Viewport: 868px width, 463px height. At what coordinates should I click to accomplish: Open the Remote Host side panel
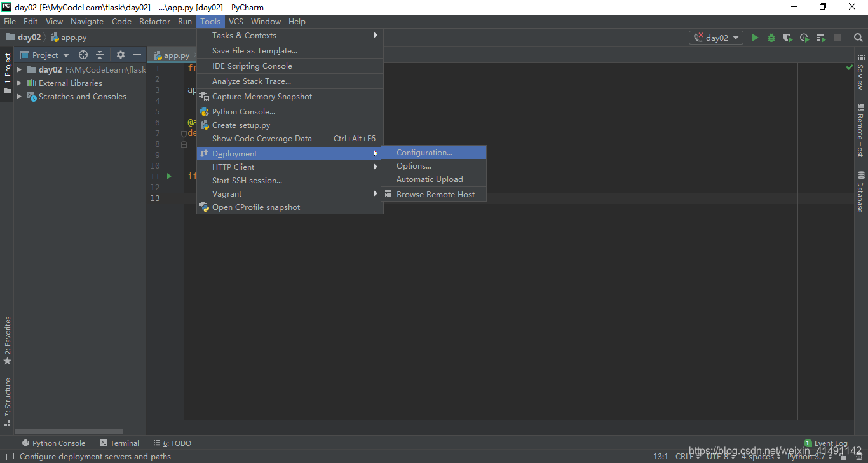coord(860,130)
